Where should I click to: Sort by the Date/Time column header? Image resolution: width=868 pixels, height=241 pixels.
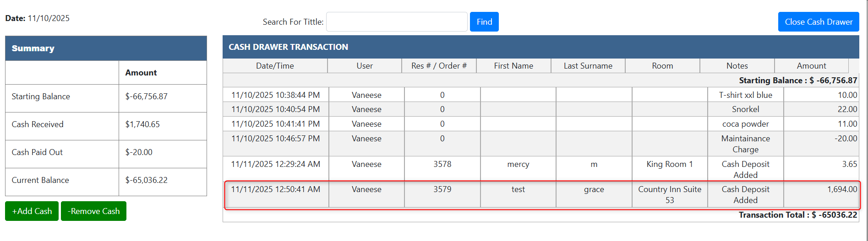click(275, 66)
